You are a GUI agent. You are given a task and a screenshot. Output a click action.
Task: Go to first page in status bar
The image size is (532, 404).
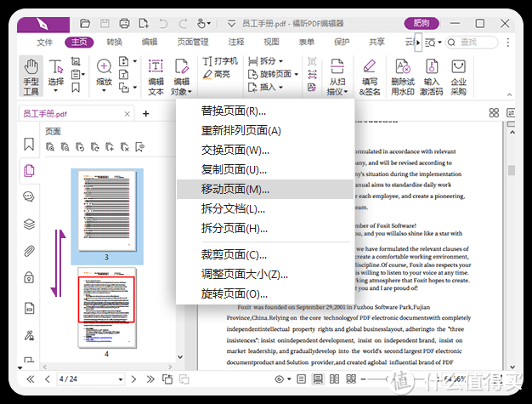coord(31,378)
